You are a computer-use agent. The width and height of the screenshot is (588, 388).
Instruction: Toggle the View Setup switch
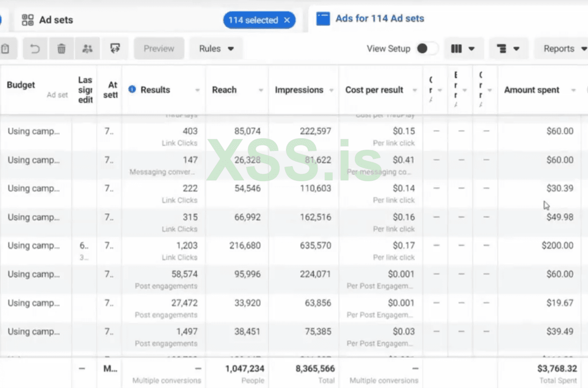[427, 49]
